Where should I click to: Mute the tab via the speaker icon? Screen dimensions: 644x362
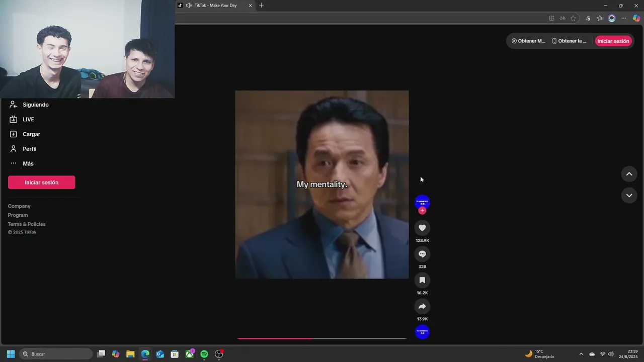pyautogui.click(x=189, y=6)
